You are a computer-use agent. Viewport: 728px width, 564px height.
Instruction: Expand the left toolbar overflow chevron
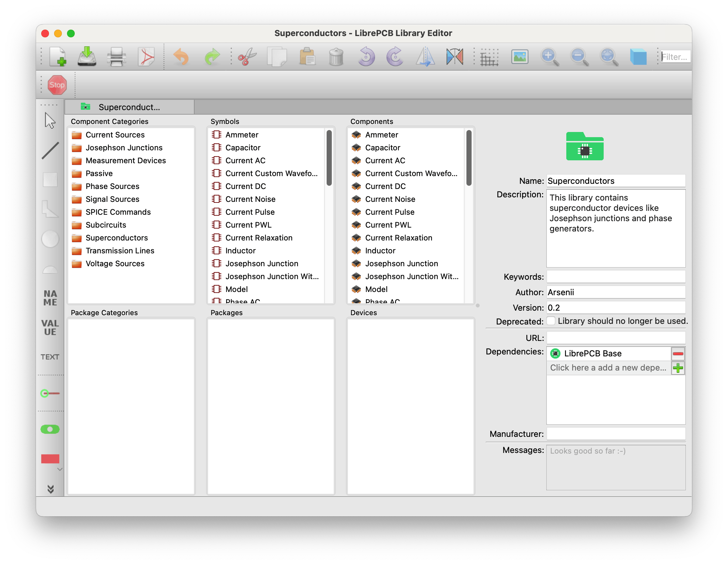point(50,489)
